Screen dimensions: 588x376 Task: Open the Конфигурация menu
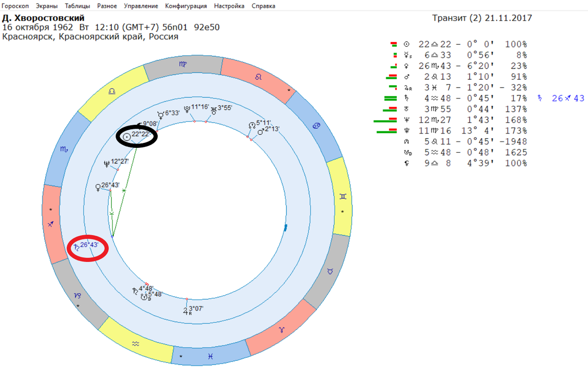coord(186,6)
